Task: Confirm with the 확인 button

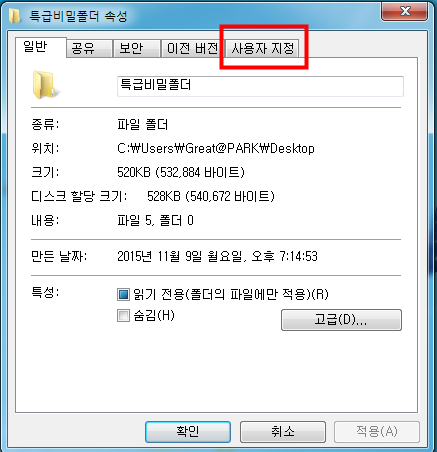Action: tap(188, 432)
